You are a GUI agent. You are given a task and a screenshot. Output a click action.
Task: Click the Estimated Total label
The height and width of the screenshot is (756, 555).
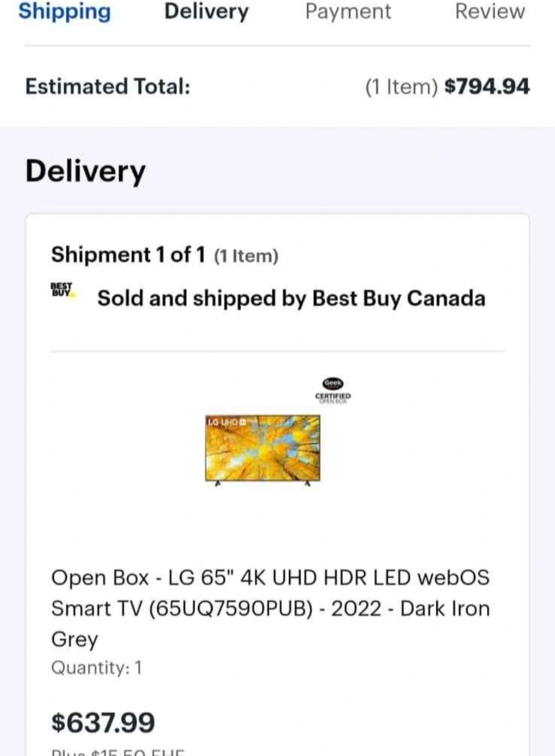[108, 86]
